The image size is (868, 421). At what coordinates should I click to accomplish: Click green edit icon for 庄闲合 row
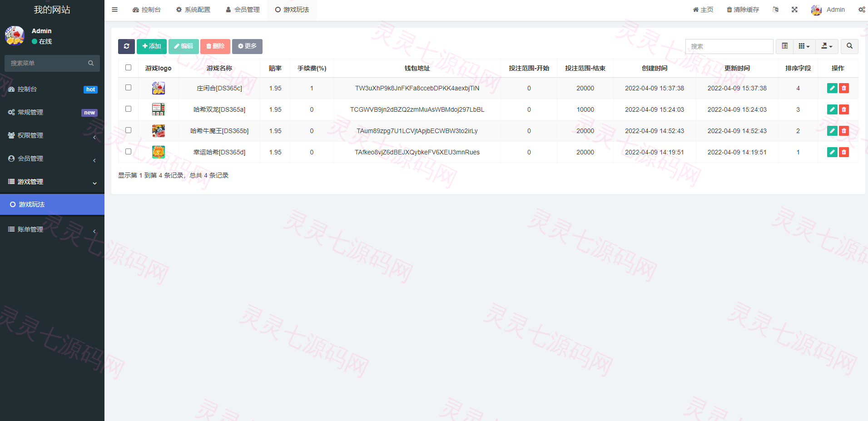click(832, 88)
